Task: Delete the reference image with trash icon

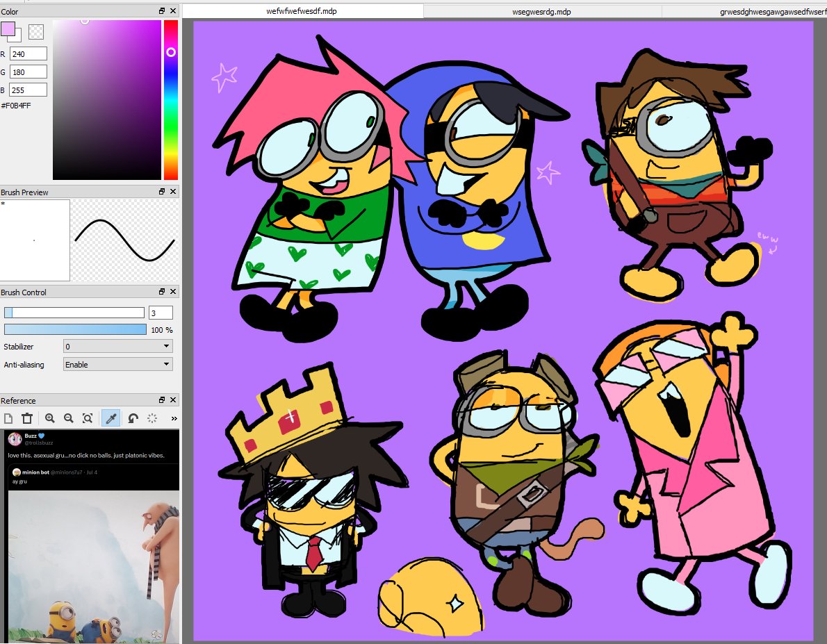Action: 27,418
